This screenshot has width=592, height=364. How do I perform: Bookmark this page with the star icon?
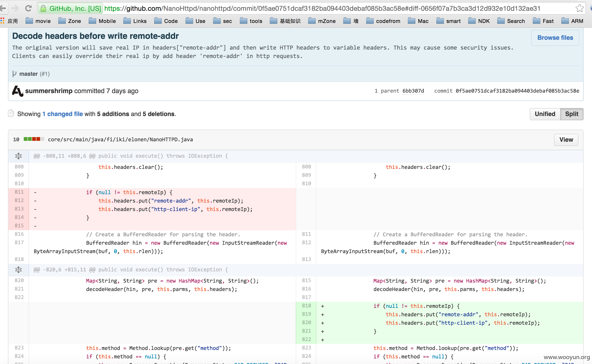pos(579,8)
